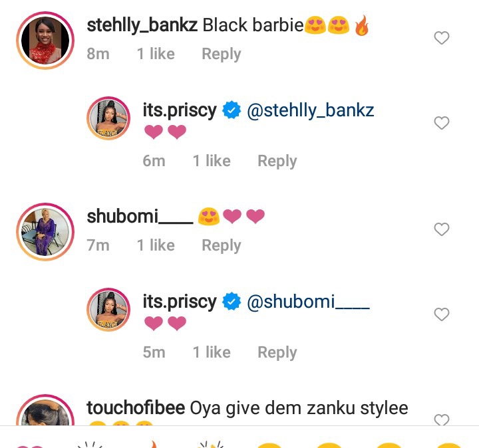The height and width of the screenshot is (448, 479).
Task: View likes on shubomi____ comment
Action: click(x=156, y=245)
